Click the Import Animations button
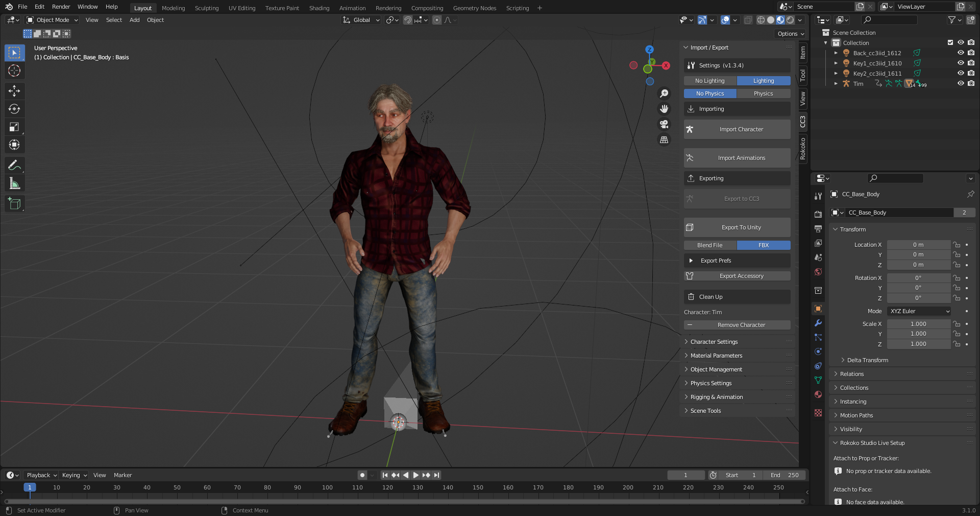Screen dimensions: 980x516 (737, 158)
